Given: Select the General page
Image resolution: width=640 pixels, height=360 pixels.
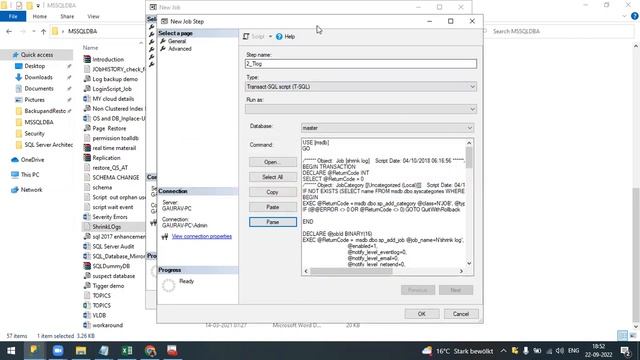Looking at the screenshot, I should (177, 41).
